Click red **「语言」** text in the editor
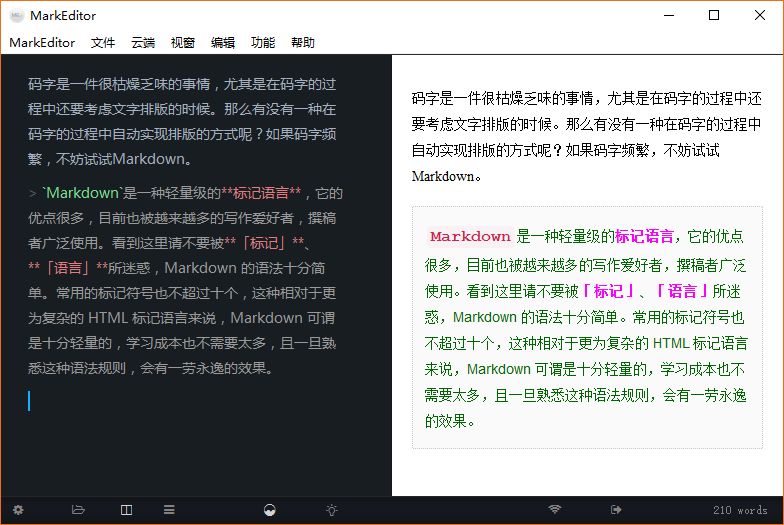The height and width of the screenshot is (525, 784). coord(68,268)
